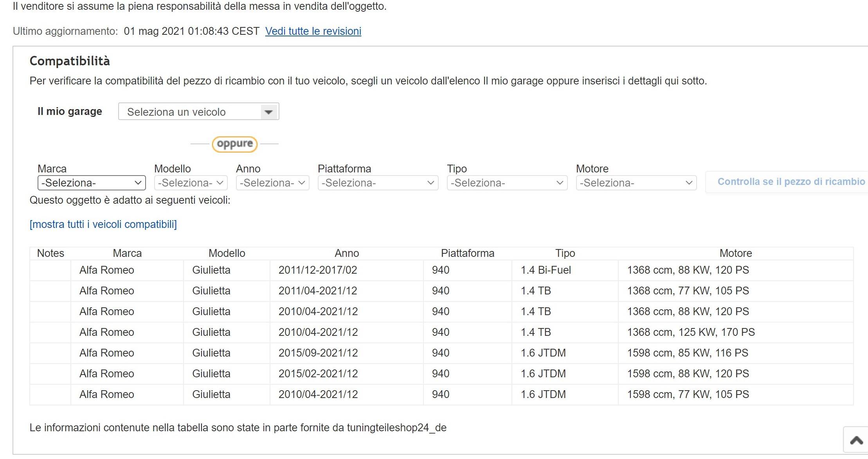Open the Tipo dropdown selector

pyautogui.click(x=507, y=183)
